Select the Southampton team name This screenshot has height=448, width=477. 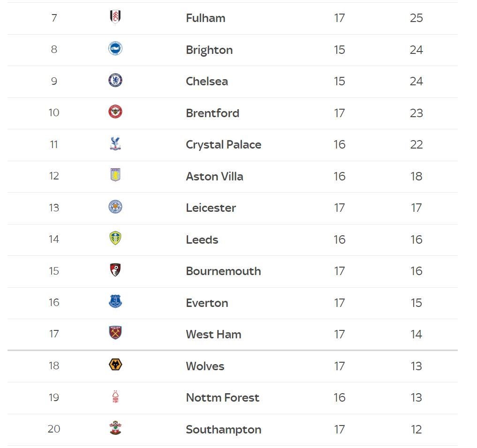tap(223, 430)
